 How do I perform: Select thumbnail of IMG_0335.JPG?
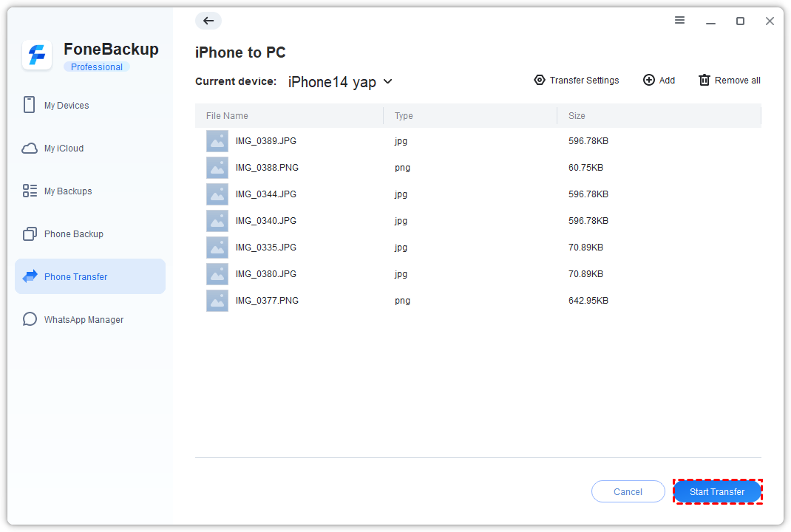(x=217, y=248)
